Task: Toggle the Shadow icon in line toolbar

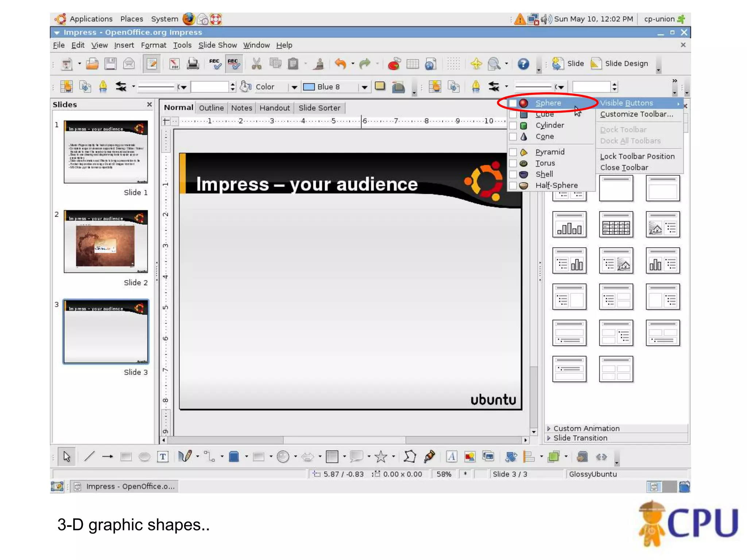Action: pos(380,86)
